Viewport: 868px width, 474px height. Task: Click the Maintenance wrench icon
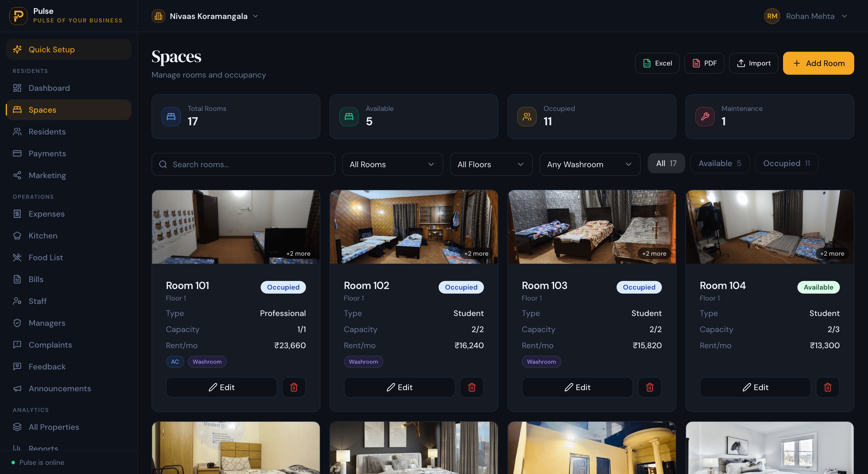click(705, 117)
